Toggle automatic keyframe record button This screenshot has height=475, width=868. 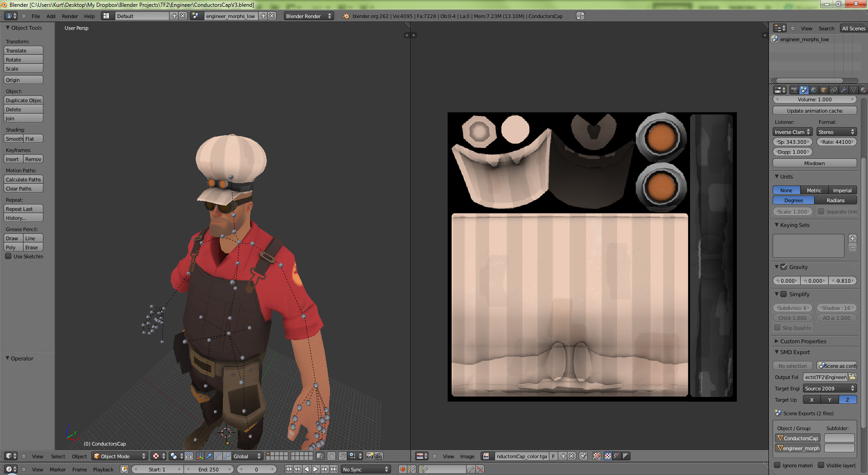pyautogui.click(x=402, y=469)
